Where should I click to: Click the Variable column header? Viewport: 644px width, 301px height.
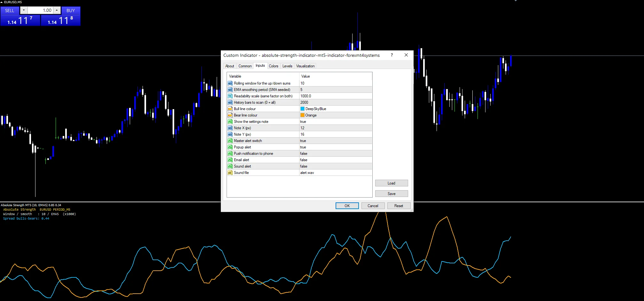click(263, 76)
